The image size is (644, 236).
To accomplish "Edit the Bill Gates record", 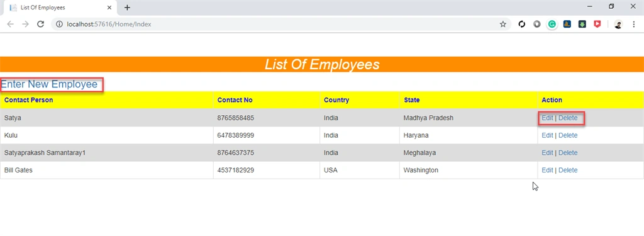I will tap(547, 170).
